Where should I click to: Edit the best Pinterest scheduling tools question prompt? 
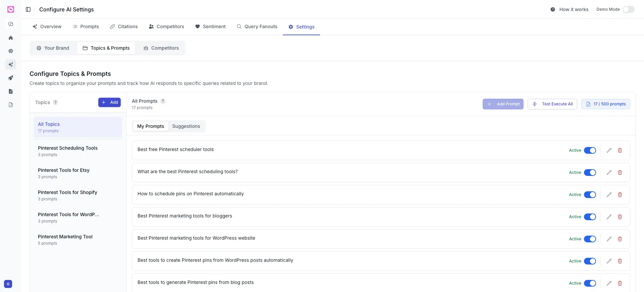coord(609,173)
